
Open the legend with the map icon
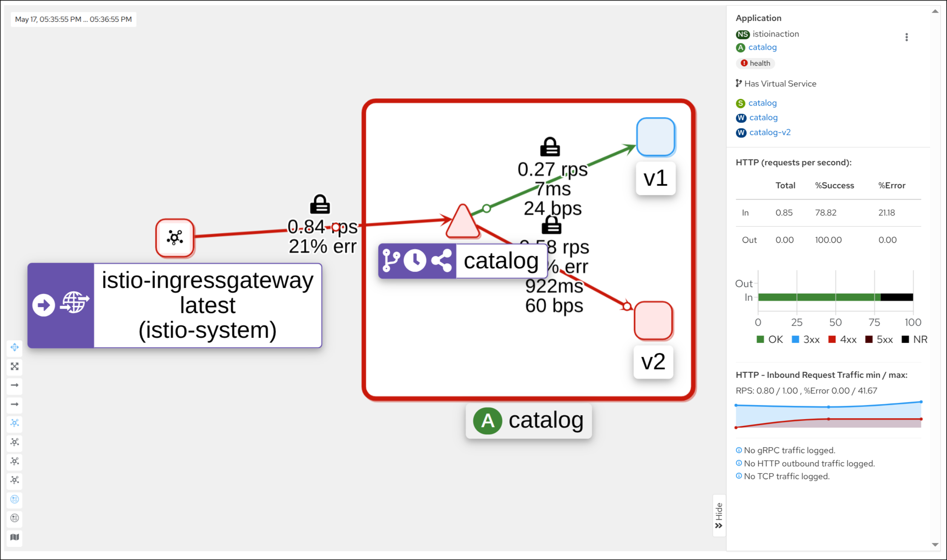(14, 537)
